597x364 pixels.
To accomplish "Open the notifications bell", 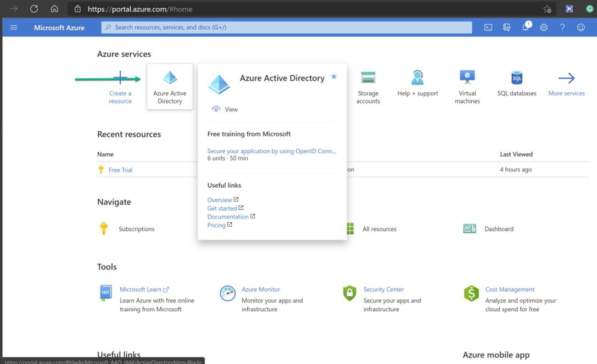I will click(526, 27).
